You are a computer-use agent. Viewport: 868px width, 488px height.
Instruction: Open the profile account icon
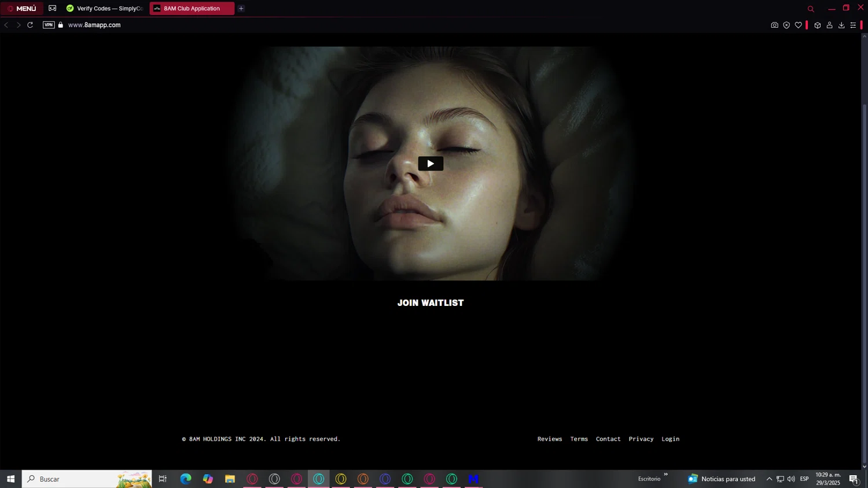(829, 25)
